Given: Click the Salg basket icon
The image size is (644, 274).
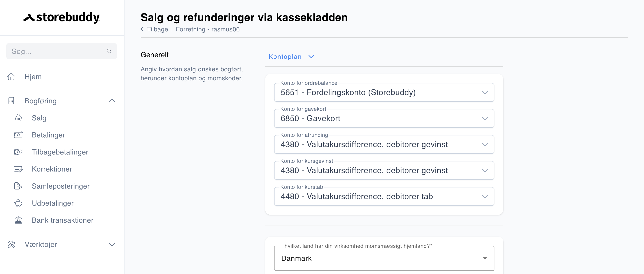Looking at the screenshot, I should coord(18,118).
